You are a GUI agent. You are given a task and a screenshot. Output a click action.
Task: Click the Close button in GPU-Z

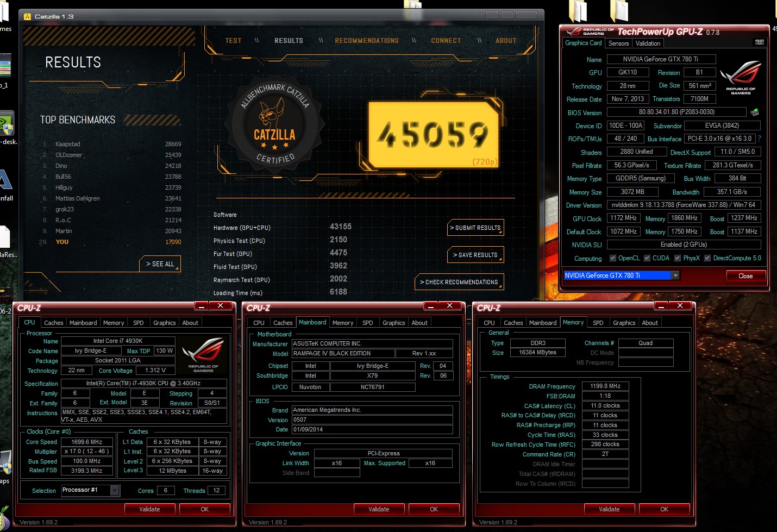tap(745, 276)
